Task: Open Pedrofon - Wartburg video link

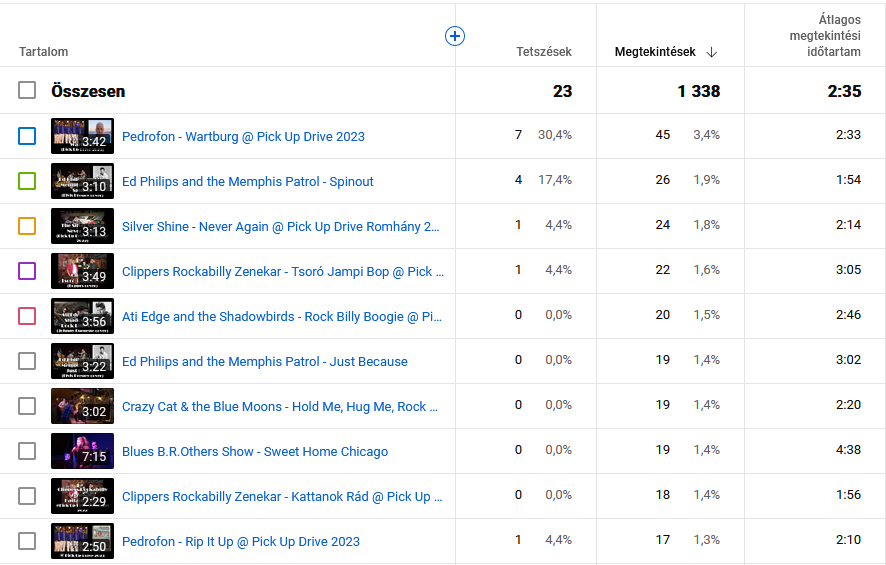Action: coord(243,136)
